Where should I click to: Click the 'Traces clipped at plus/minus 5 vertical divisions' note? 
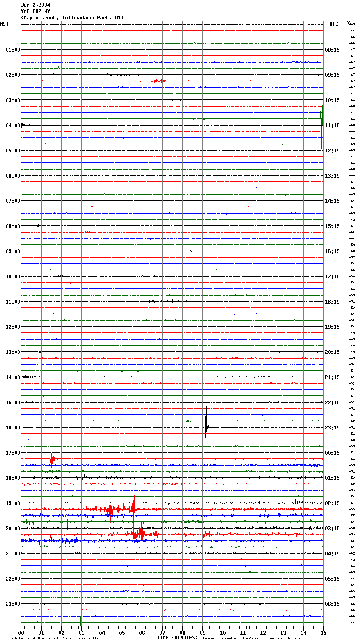[x=254, y=639]
